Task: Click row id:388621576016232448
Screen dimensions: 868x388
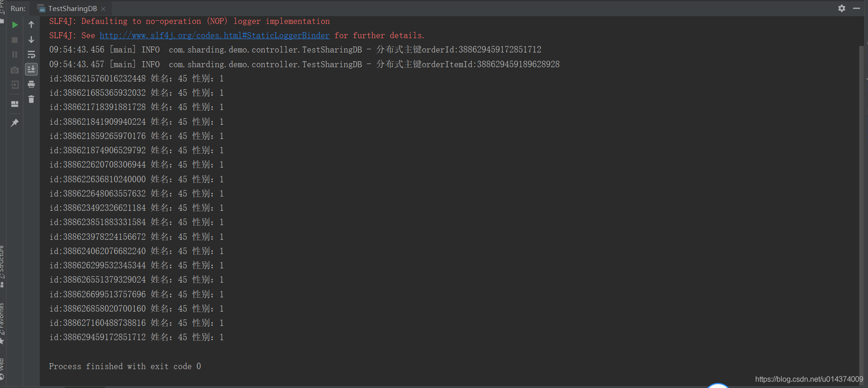Action: pos(137,79)
